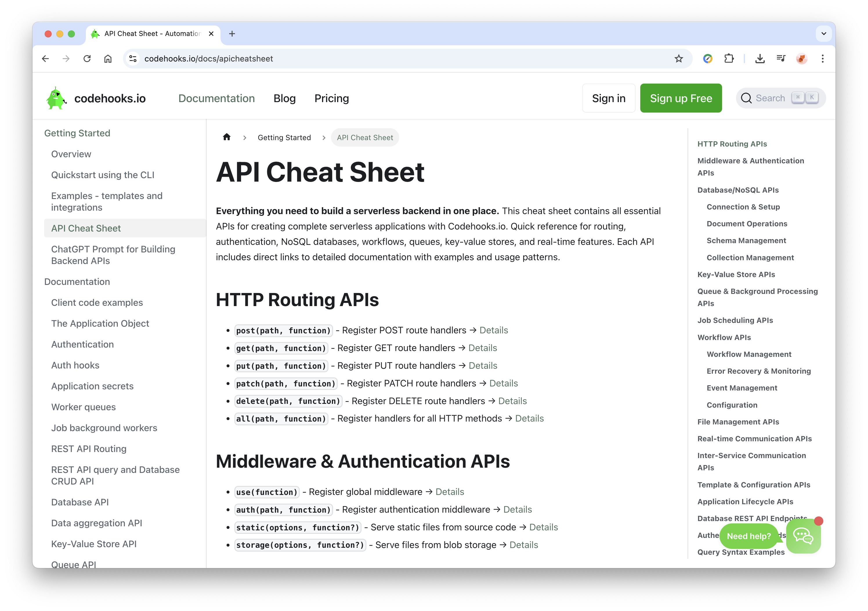The height and width of the screenshot is (611, 868).
Task: Bookmark this page with the star icon
Action: 679,59
